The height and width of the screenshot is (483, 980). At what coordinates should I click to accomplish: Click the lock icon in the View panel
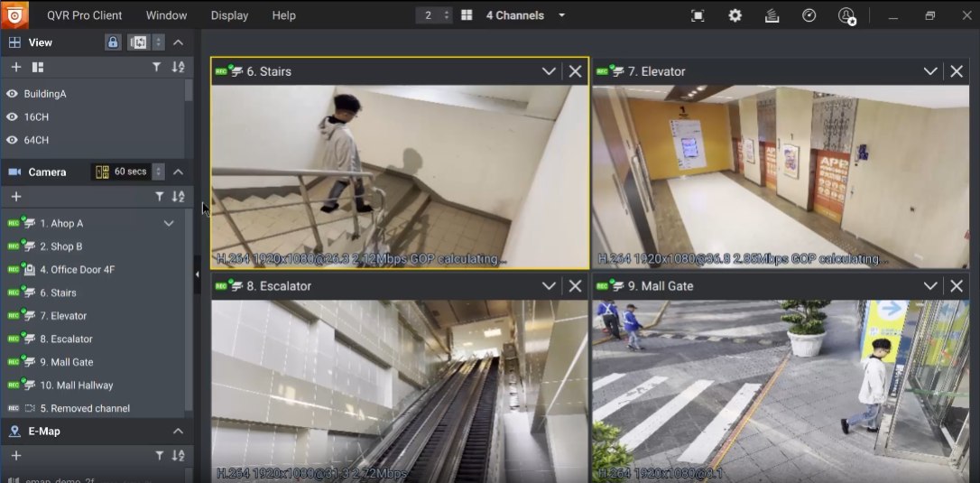coord(113,42)
